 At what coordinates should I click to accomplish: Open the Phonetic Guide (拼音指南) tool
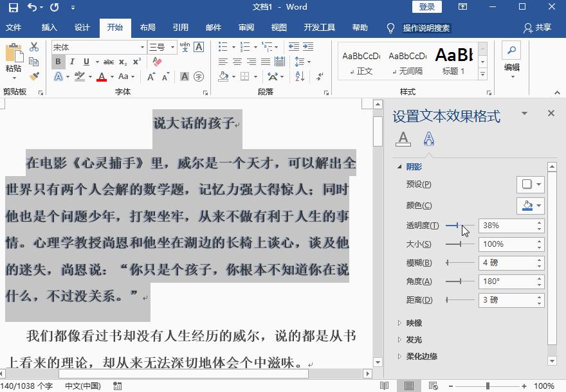[185, 47]
